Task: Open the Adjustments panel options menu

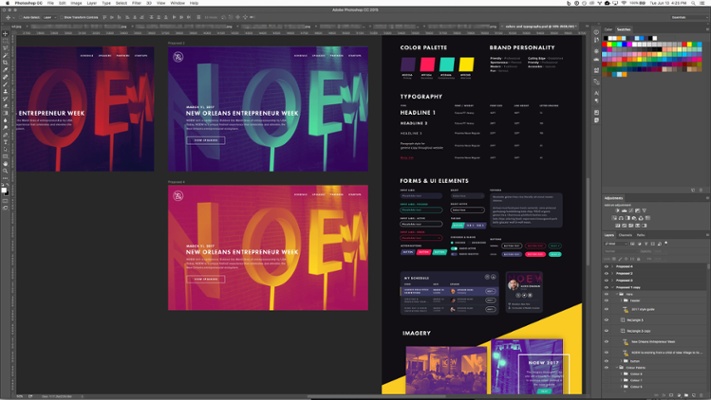Action: [706, 198]
